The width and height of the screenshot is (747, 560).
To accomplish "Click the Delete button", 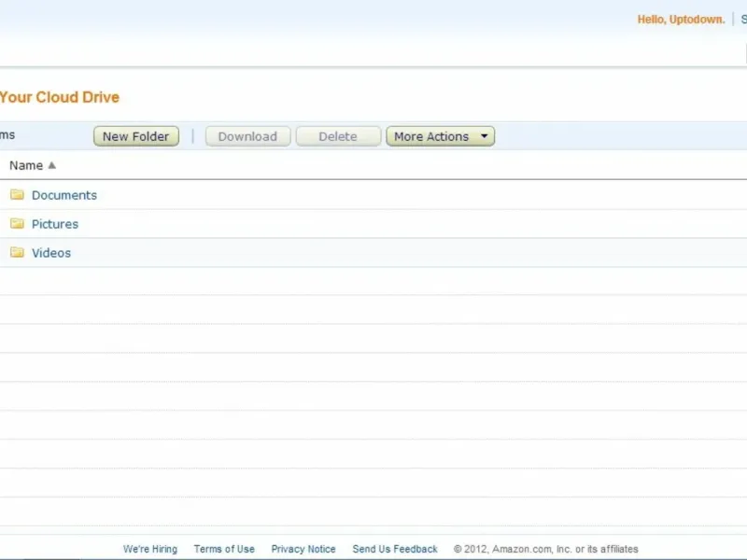I will 338,136.
